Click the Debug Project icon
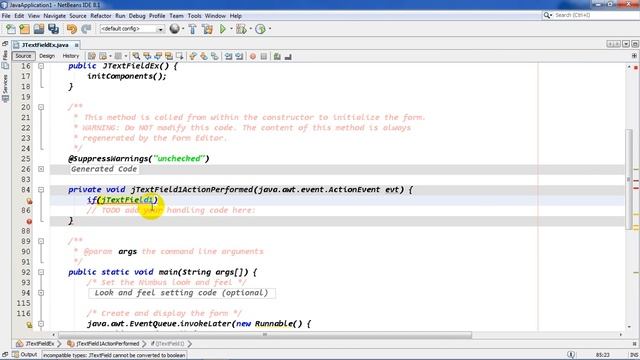The width and height of the screenshot is (640, 360). (x=241, y=29)
